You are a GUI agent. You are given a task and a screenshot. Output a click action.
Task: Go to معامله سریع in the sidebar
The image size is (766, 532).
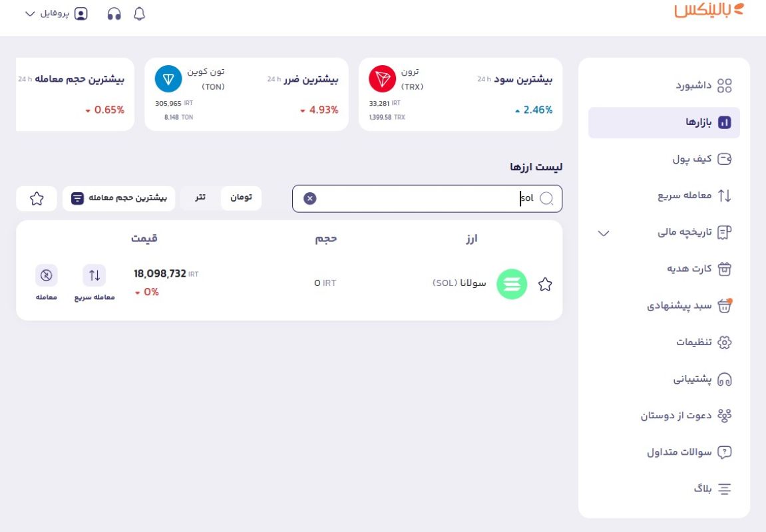pos(664,196)
